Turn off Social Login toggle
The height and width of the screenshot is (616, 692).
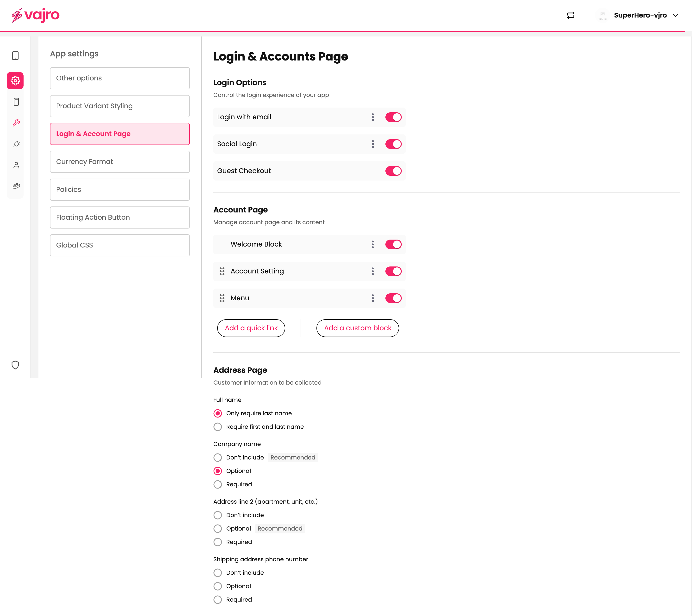coord(393,144)
